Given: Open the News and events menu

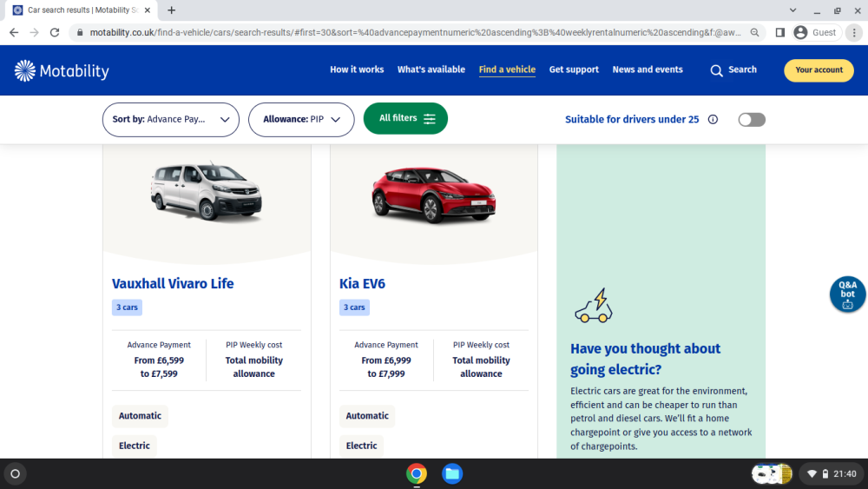Looking at the screenshot, I should pyautogui.click(x=648, y=69).
